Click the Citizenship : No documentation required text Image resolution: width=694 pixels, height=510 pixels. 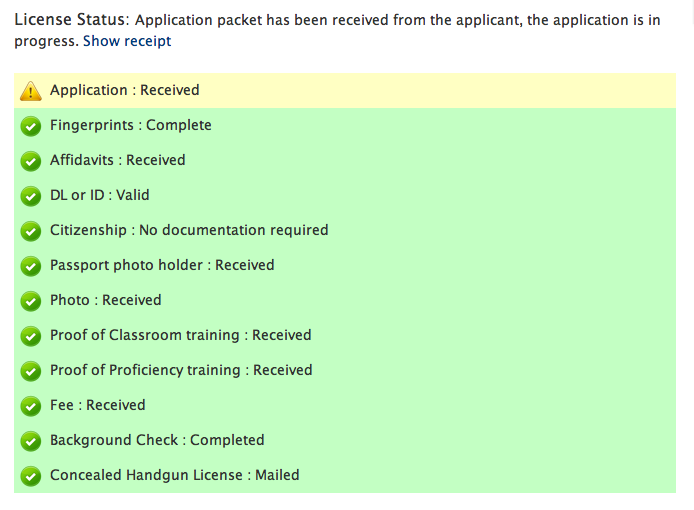pyautogui.click(x=189, y=230)
